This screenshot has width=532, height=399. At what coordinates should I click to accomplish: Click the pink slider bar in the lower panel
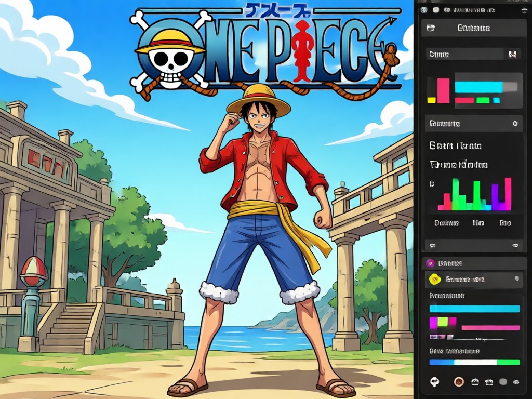pyautogui.click(x=490, y=328)
